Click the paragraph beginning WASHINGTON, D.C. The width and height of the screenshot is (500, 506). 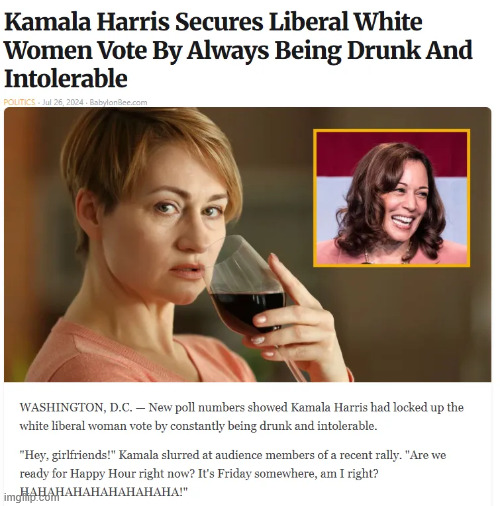click(241, 417)
